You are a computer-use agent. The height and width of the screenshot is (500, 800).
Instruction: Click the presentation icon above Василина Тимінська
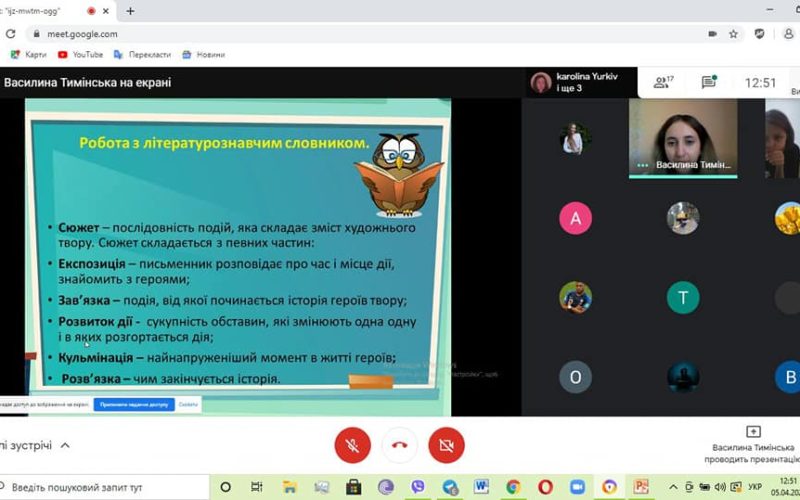754,432
